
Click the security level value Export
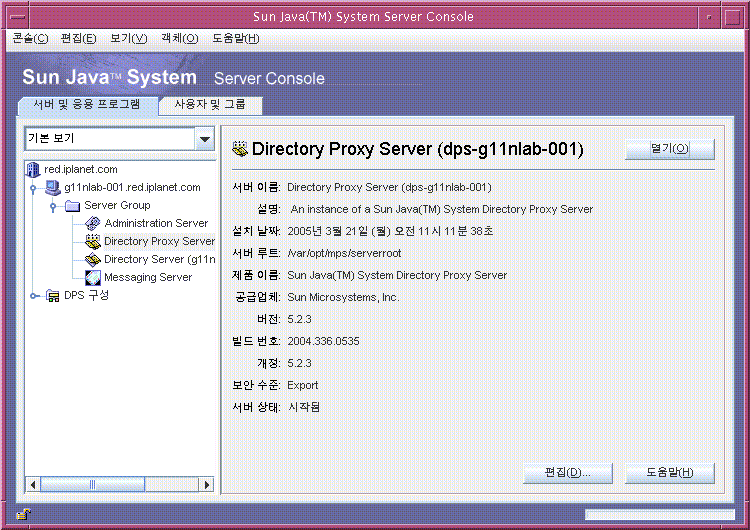(303, 386)
